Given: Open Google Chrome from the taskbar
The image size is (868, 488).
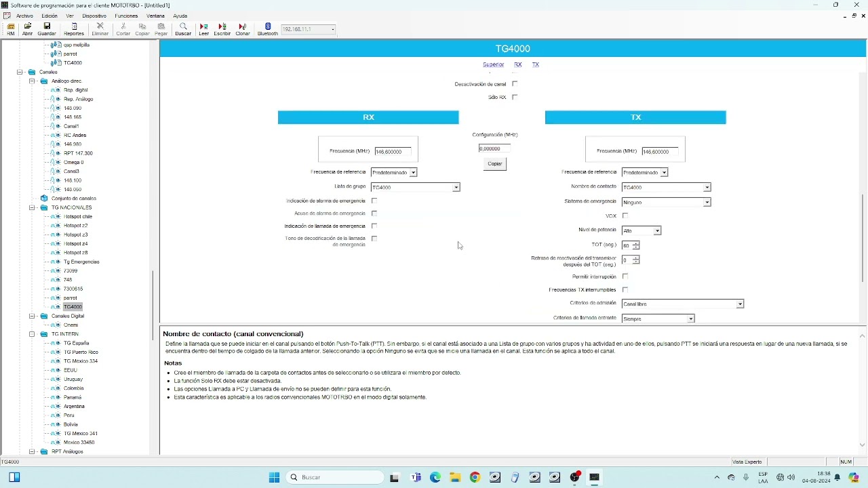Looking at the screenshot, I should 475,477.
